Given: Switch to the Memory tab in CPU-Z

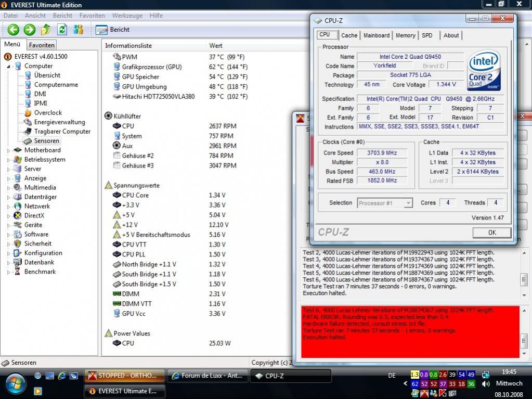Looking at the screenshot, I should tap(406, 35).
